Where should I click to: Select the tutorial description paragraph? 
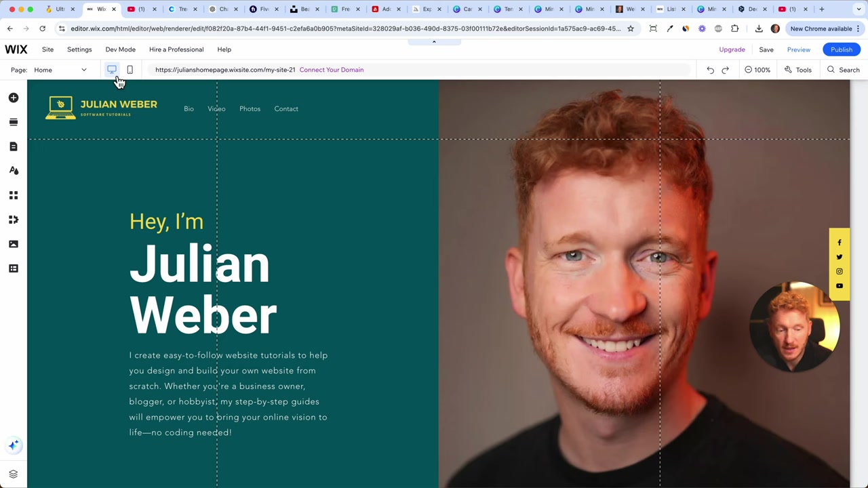click(229, 394)
